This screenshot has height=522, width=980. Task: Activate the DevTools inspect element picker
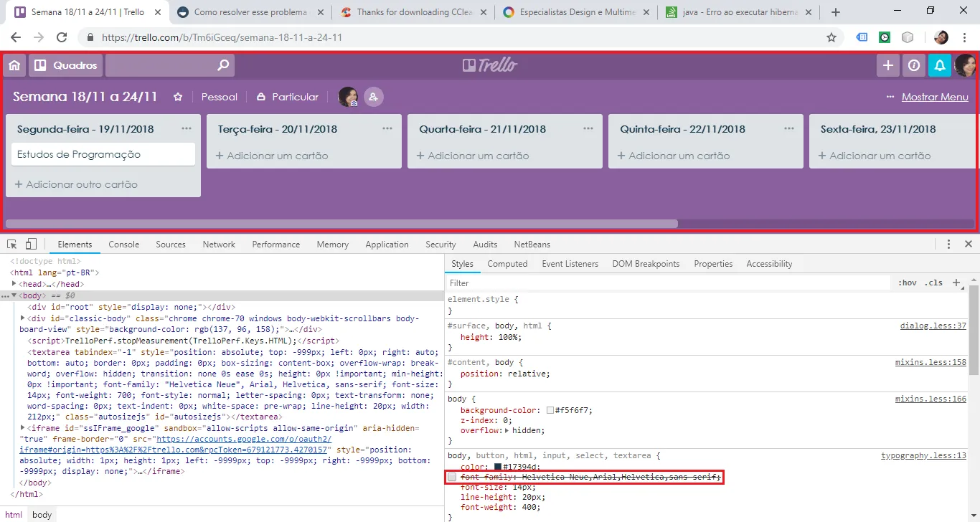pos(12,245)
